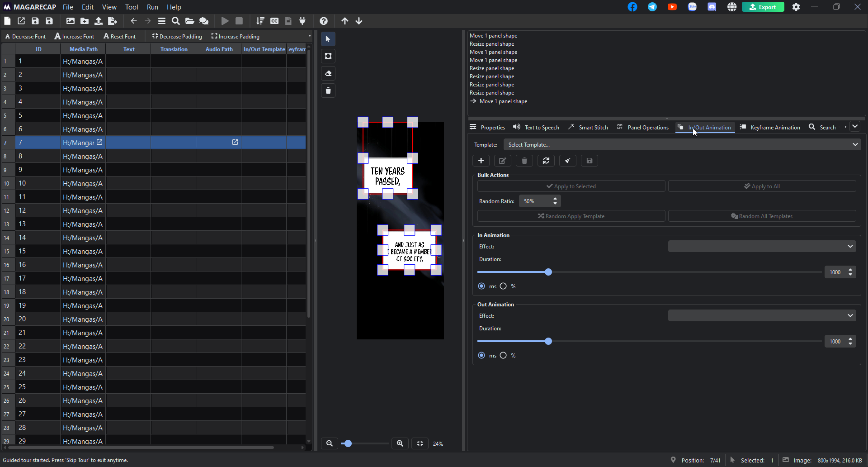Open Settings gear icon in title bar
This screenshot has width=868, height=467.
[796, 7]
